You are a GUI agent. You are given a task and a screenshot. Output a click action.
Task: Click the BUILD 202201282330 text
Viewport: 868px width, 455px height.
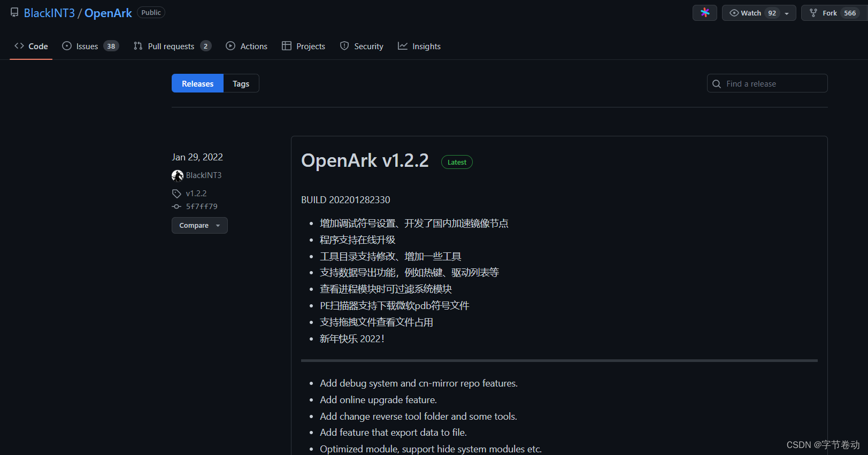(x=345, y=200)
